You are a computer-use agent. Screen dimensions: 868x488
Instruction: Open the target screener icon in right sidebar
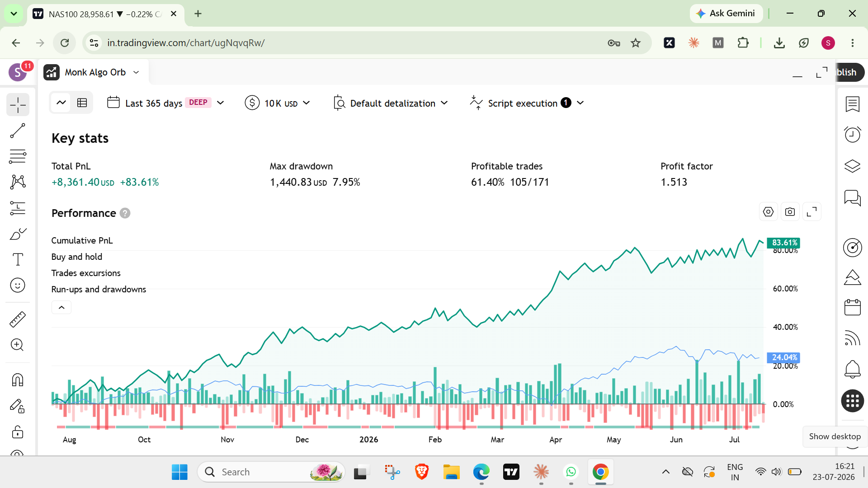click(853, 248)
